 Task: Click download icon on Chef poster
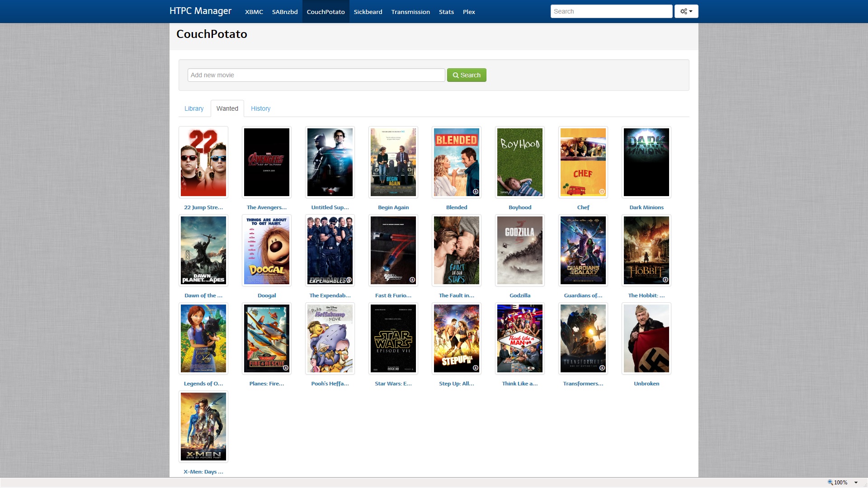pyautogui.click(x=602, y=192)
